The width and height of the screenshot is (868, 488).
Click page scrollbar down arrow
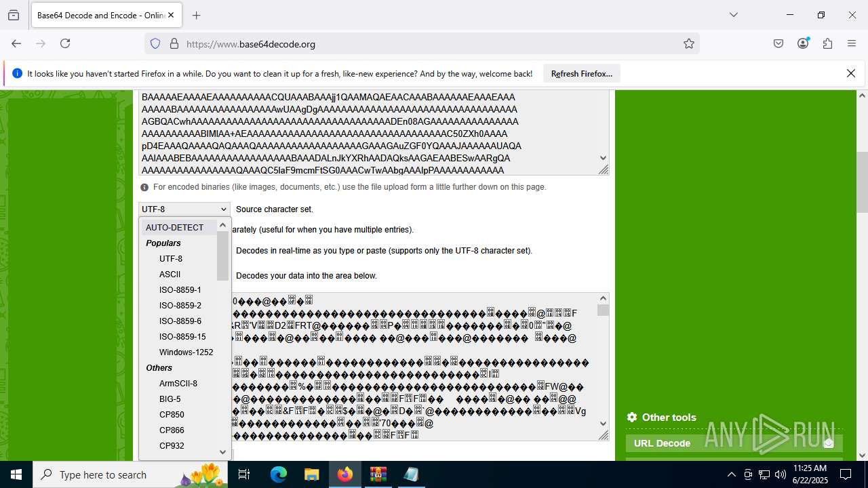pyautogui.click(x=862, y=455)
